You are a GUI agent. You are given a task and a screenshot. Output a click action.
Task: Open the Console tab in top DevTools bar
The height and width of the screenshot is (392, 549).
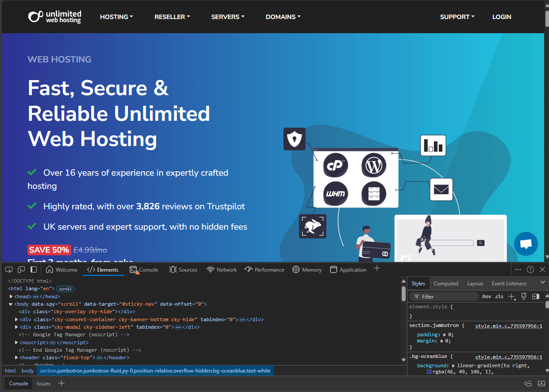tap(144, 269)
